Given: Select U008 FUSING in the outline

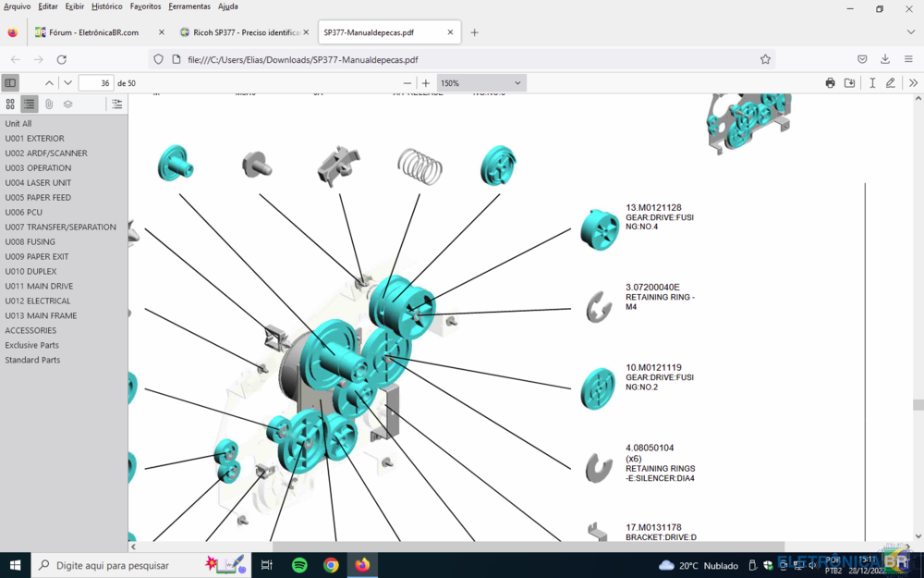Looking at the screenshot, I should coord(30,242).
